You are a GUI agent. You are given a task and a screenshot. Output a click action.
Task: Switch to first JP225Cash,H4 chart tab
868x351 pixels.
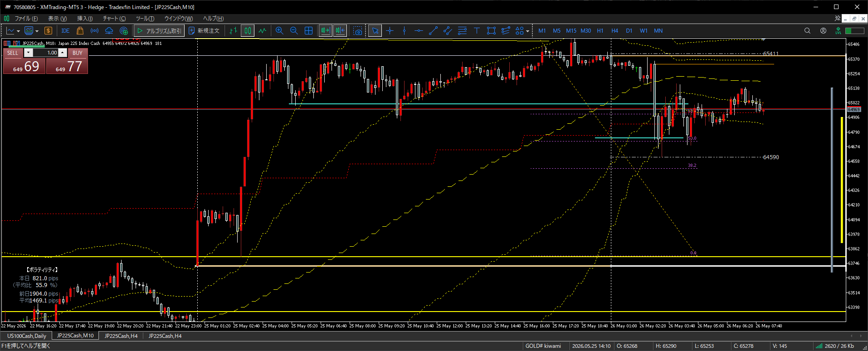(121, 336)
